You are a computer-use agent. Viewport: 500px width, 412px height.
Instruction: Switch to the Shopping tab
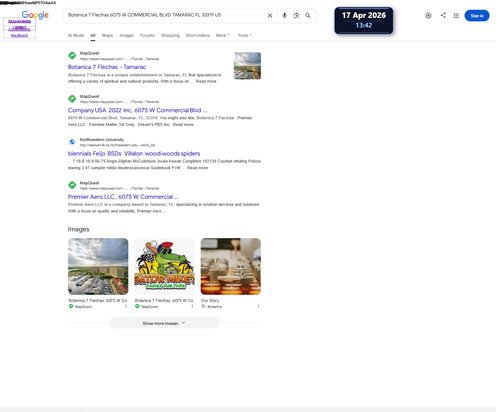click(170, 35)
